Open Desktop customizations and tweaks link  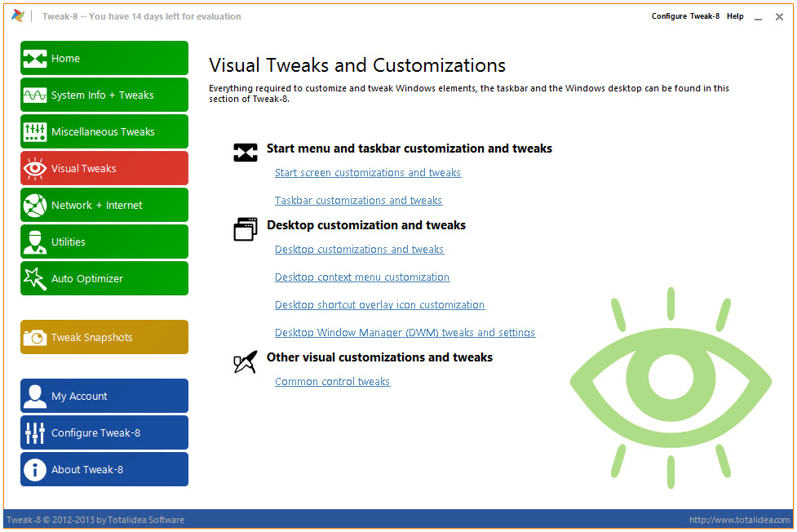[360, 249]
